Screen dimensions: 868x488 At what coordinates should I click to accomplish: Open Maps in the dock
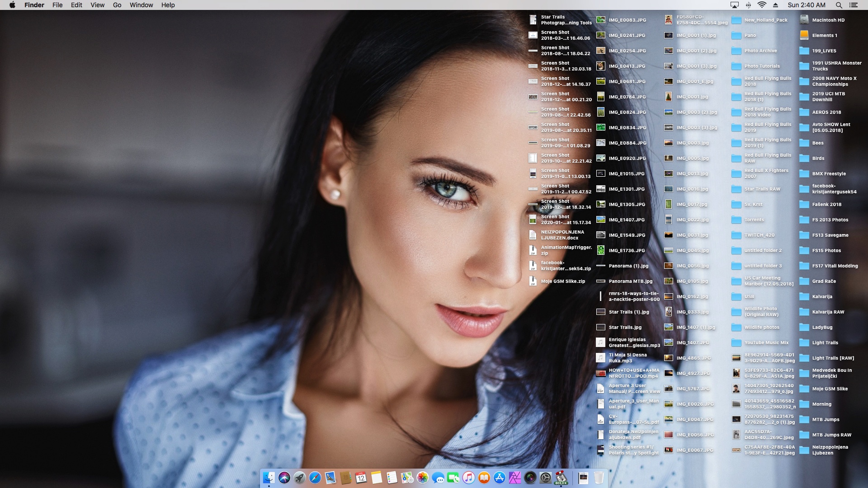[x=407, y=478]
